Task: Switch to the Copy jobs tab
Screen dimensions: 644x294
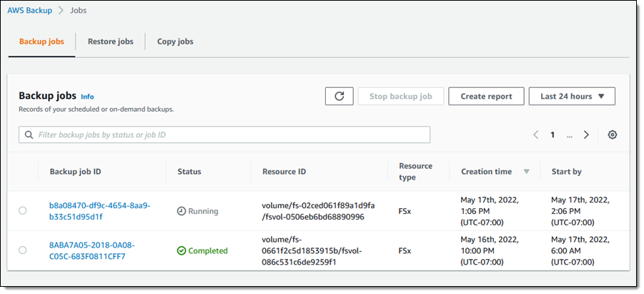Action: pyautogui.click(x=175, y=41)
